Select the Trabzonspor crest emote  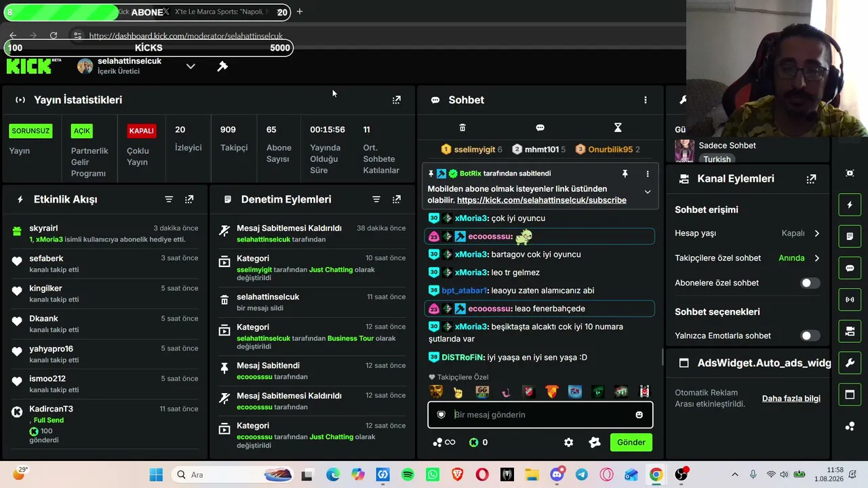coord(575,392)
